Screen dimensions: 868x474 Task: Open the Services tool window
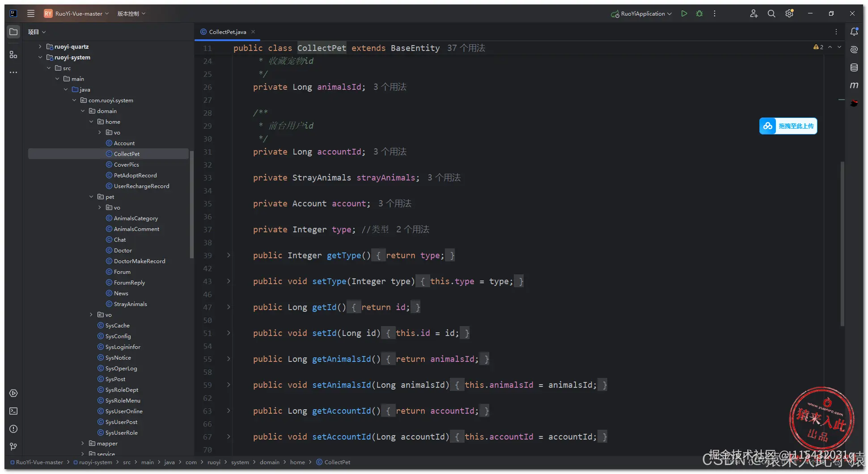(x=13, y=393)
